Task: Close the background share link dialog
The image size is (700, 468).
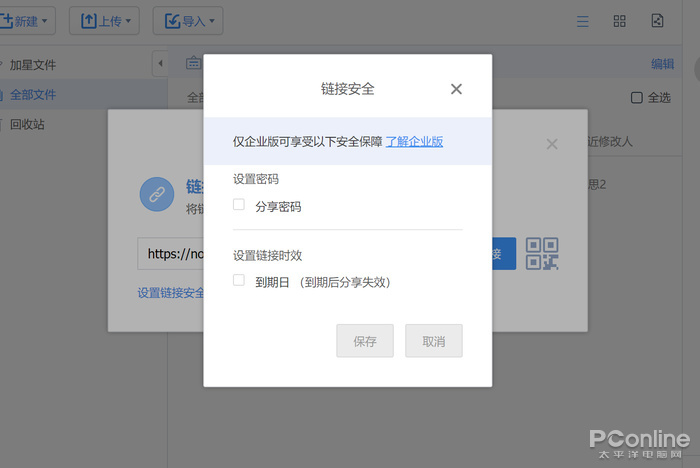Action: (551, 144)
